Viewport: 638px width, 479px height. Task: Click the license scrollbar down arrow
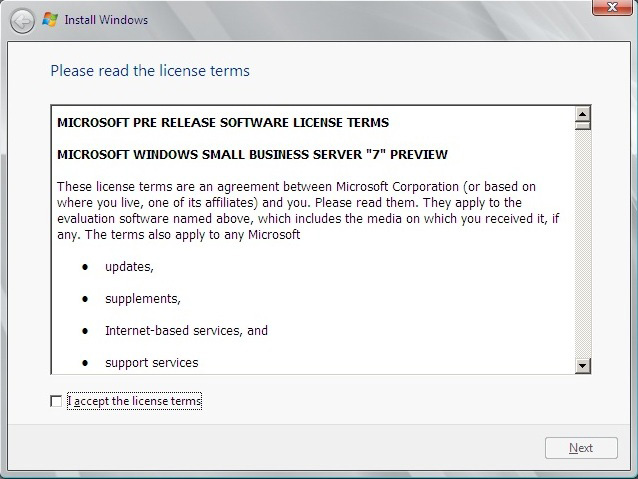tap(583, 365)
